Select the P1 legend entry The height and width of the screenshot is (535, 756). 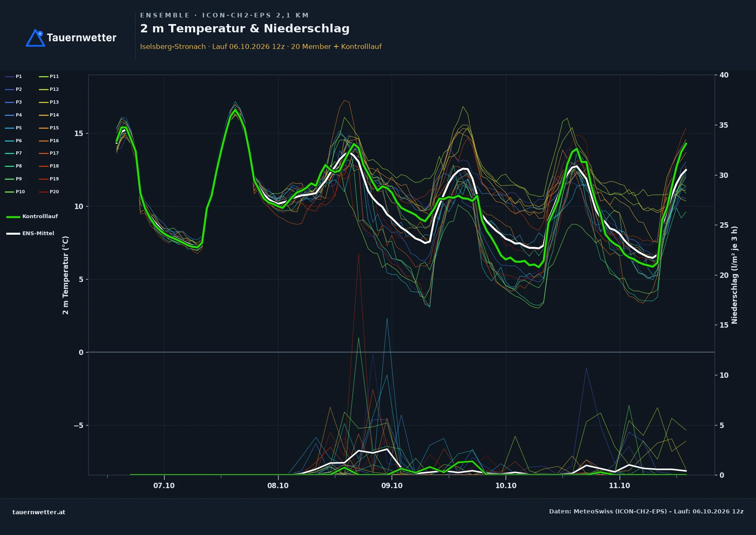point(14,76)
